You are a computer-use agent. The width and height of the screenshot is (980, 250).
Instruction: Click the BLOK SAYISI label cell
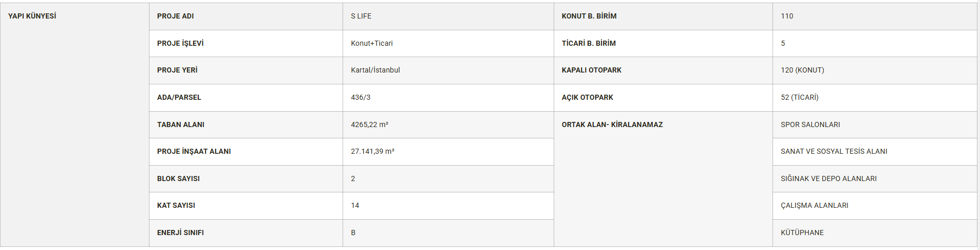tap(246, 179)
